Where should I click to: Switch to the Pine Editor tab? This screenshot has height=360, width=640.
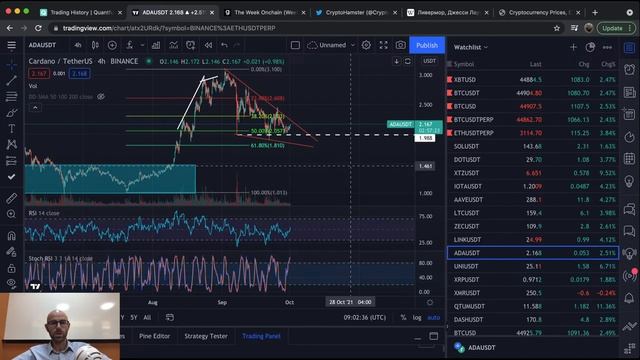(154, 336)
